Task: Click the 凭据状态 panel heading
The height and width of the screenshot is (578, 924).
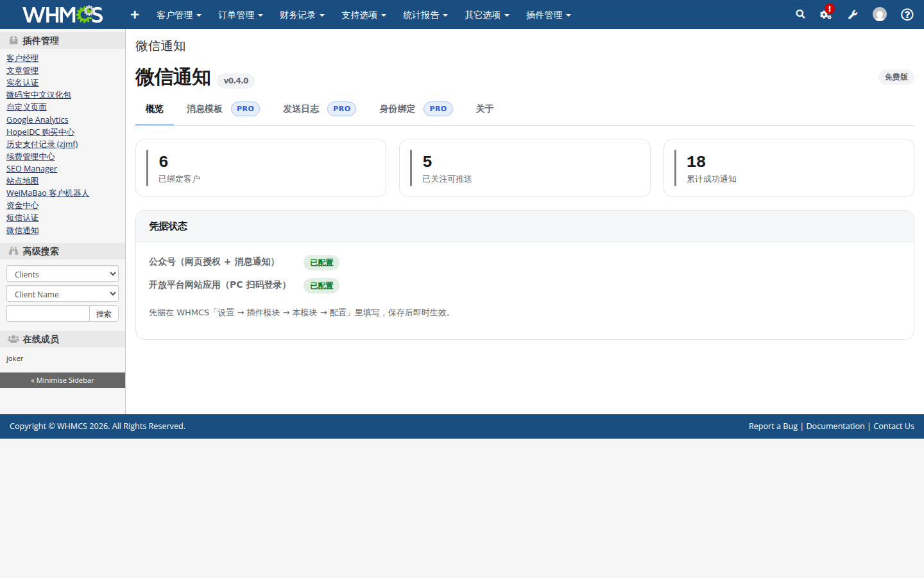Action: (x=168, y=226)
